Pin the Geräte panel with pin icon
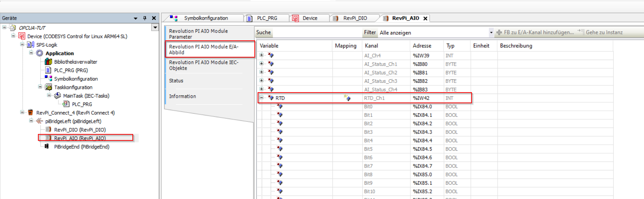 [x=145, y=18]
